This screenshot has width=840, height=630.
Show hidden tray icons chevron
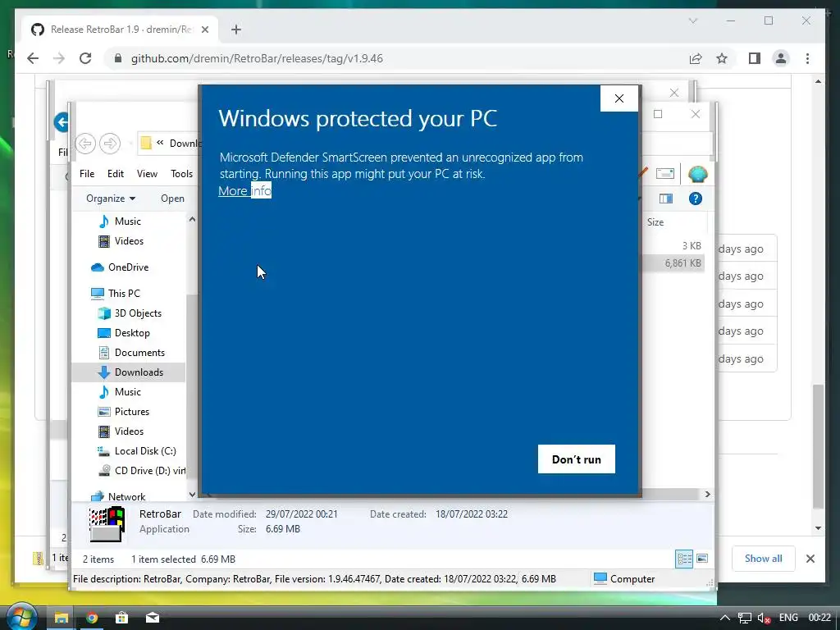(x=724, y=618)
